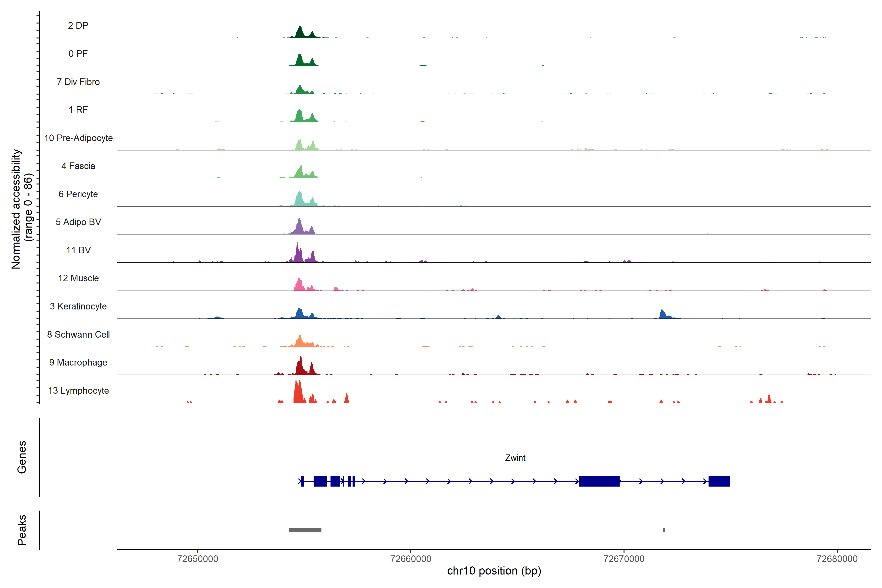Click the 8 Schwann Cell track label
Viewport: 882px width, 588px height.
click(78, 334)
